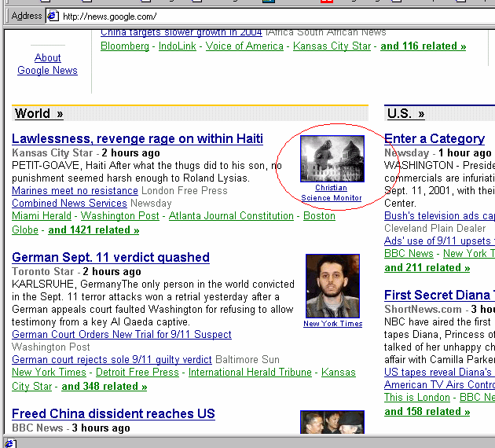
Task: Open 'Enter a Category' headline
Action: point(434,138)
